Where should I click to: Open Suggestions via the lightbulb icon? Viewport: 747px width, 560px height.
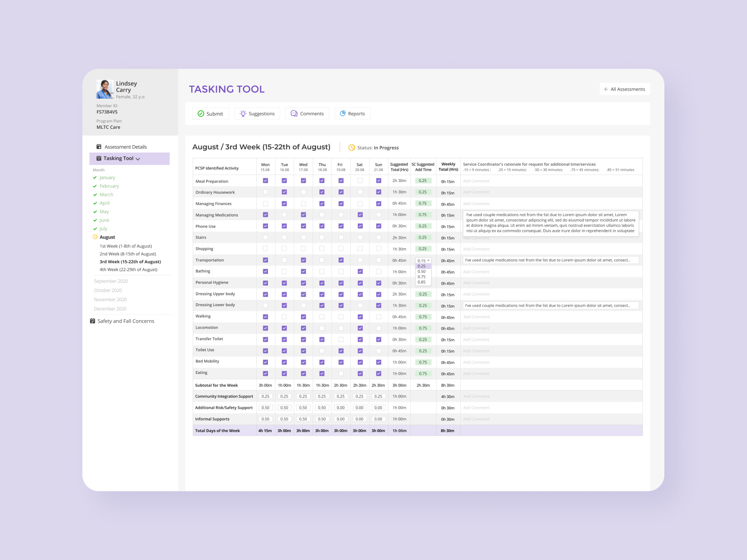tap(242, 113)
